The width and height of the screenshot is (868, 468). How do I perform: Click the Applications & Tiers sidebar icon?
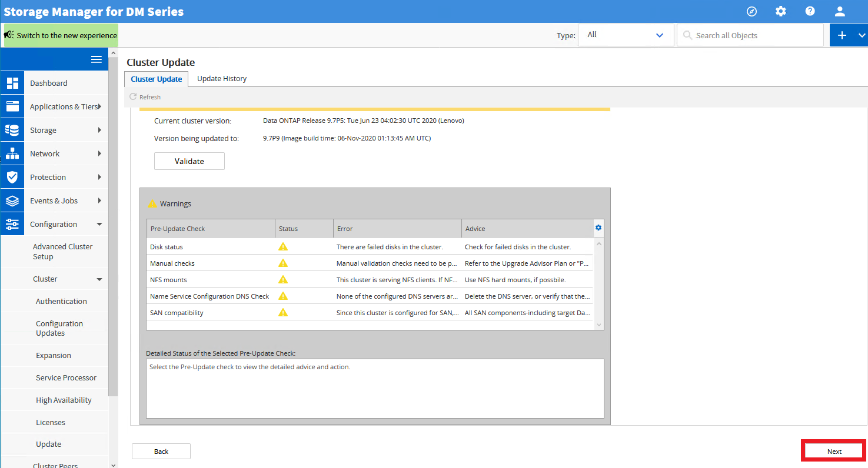coord(12,106)
